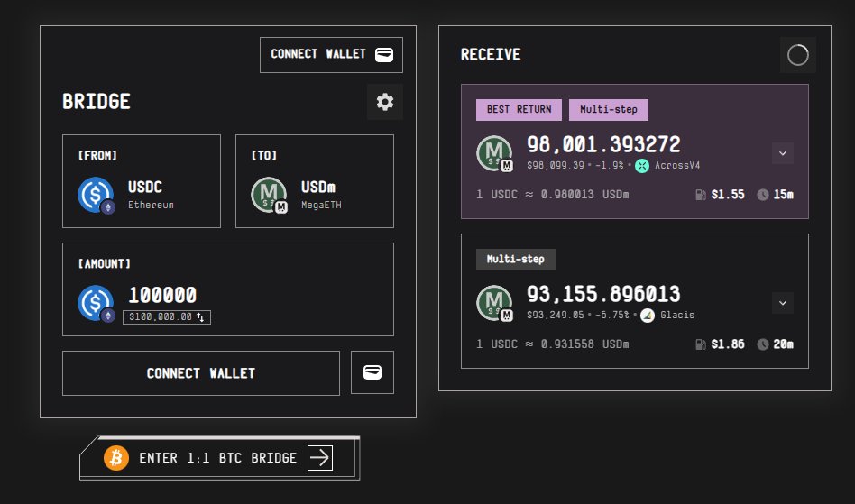Click the Best Return badge
The image size is (855, 504).
point(519,109)
